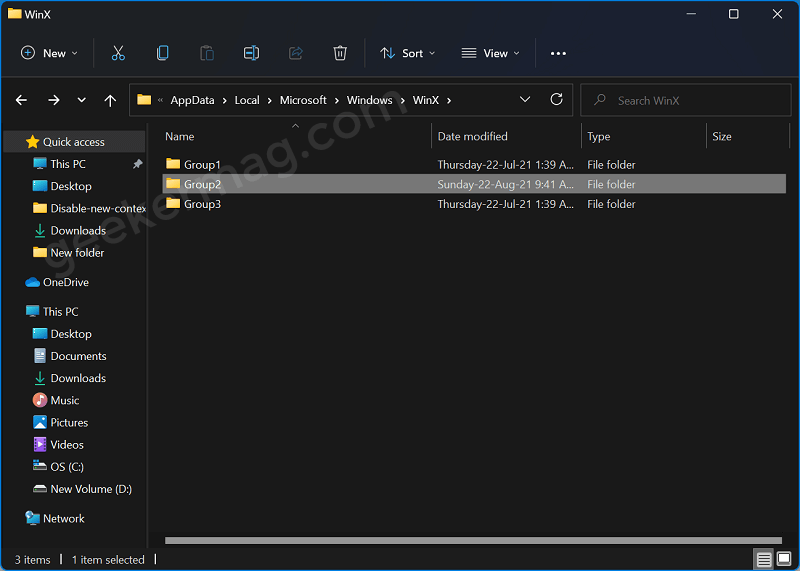Sort by Name column header

coord(180,136)
